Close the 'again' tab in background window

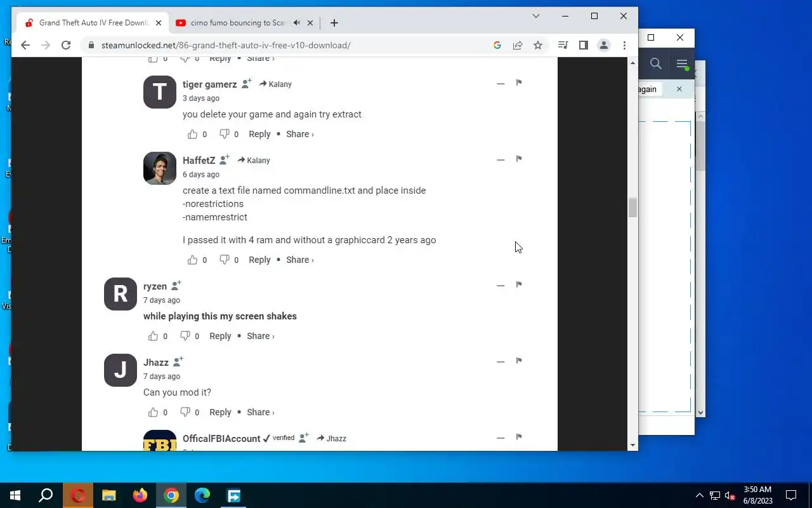tap(679, 89)
